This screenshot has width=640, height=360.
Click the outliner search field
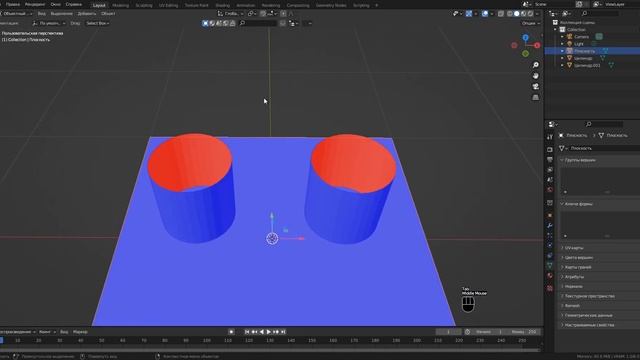600,13
